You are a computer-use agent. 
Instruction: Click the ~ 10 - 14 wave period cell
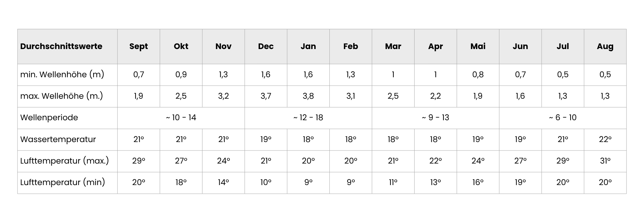(x=181, y=118)
